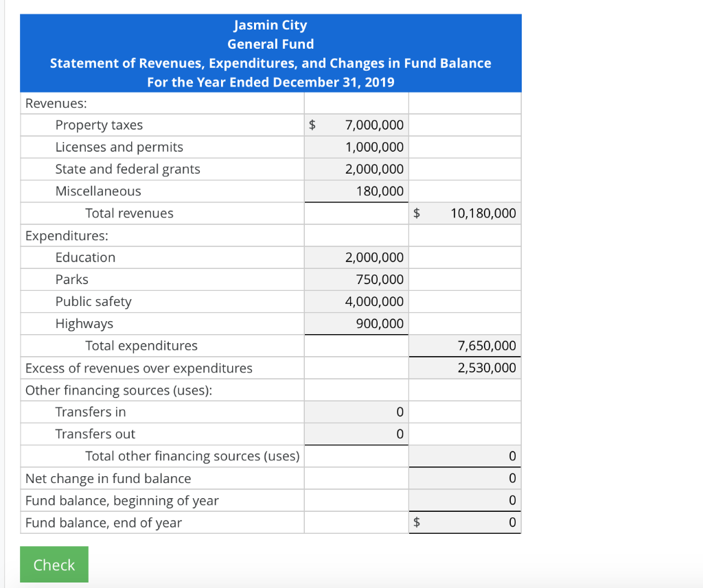This screenshot has height=588, width=703.
Task: Select the Transfers in amount field
Action: pyautogui.click(x=356, y=412)
